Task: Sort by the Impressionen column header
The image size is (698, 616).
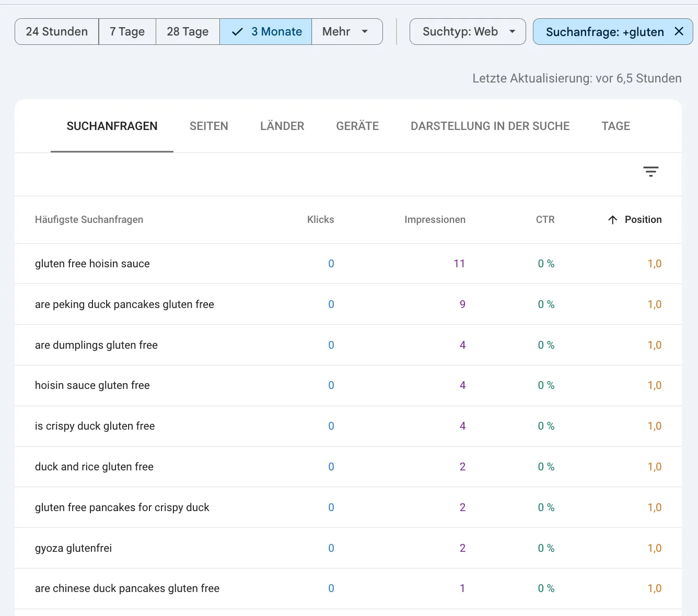Action: point(435,220)
